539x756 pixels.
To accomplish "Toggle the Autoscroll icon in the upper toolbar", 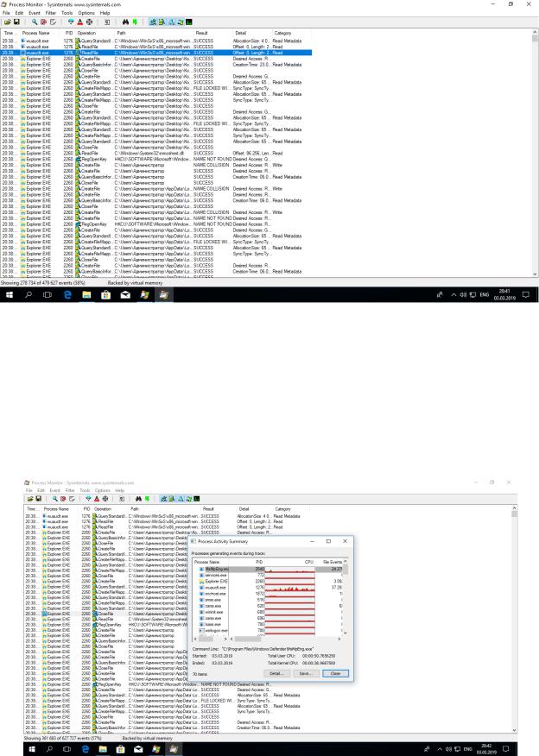I will pyautogui.click(x=43, y=22).
